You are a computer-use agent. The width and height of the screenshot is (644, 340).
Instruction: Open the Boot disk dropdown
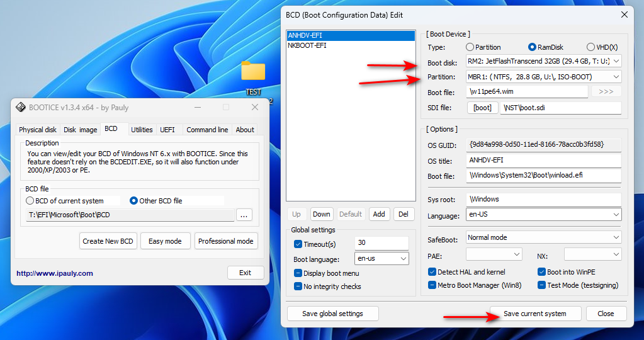tap(544, 61)
